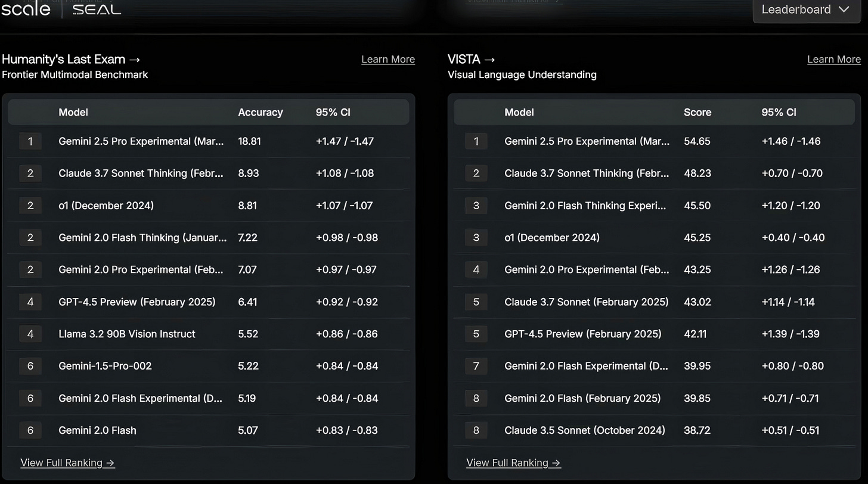Image resolution: width=868 pixels, height=484 pixels.
Task: Click Learn More for Humanity's Last Exam
Action: (x=388, y=59)
